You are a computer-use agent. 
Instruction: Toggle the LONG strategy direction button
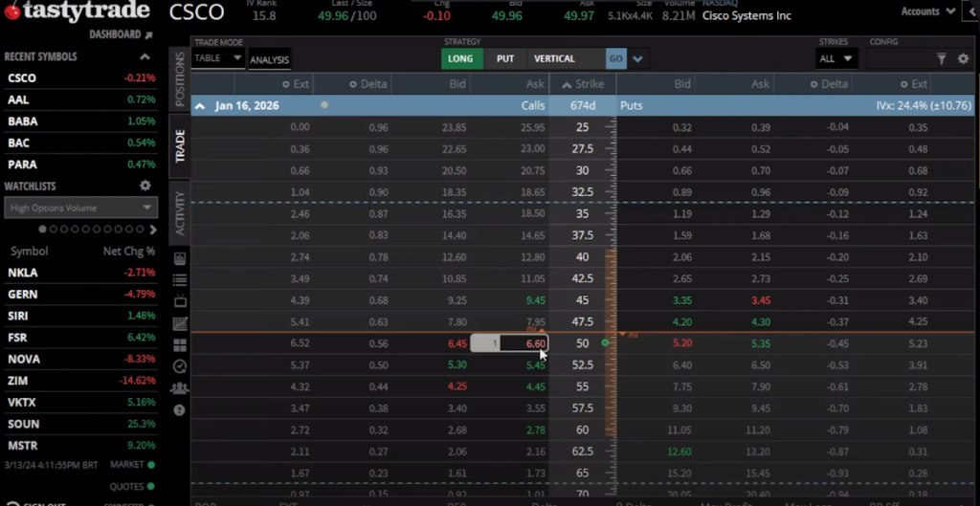(460, 59)
